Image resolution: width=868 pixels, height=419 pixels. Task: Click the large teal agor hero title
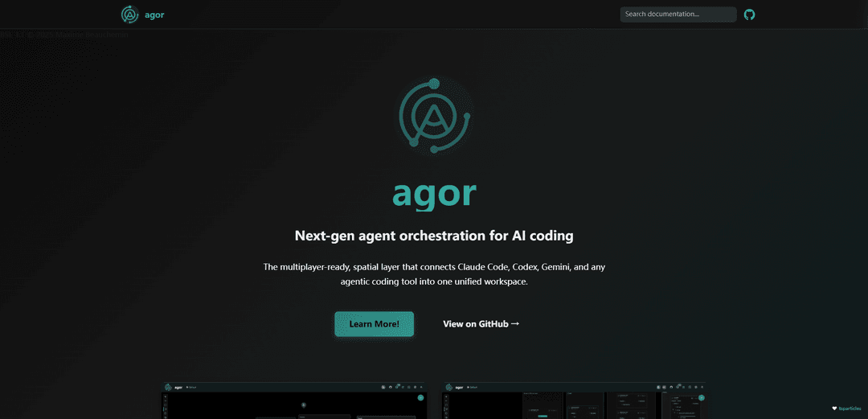click(435, 194)
